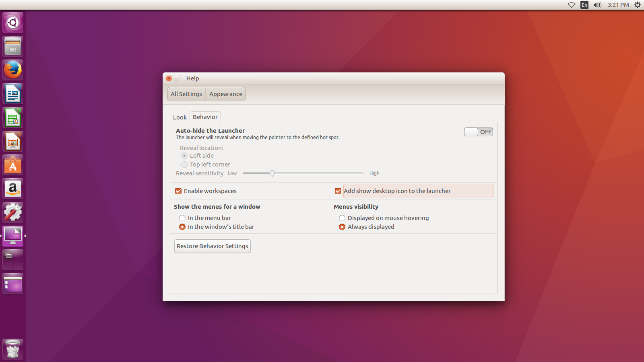This screenshot has height=362, width=644.
Task: Switch Auto-hide the Launcher toggle on
Action: [x=478, y=132]
